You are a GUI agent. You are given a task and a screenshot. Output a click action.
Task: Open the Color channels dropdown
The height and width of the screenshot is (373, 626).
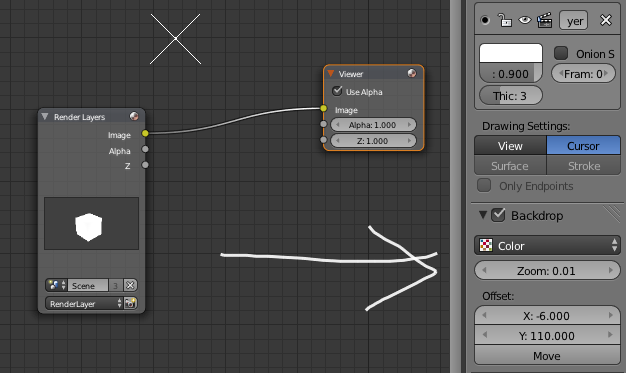547,245
